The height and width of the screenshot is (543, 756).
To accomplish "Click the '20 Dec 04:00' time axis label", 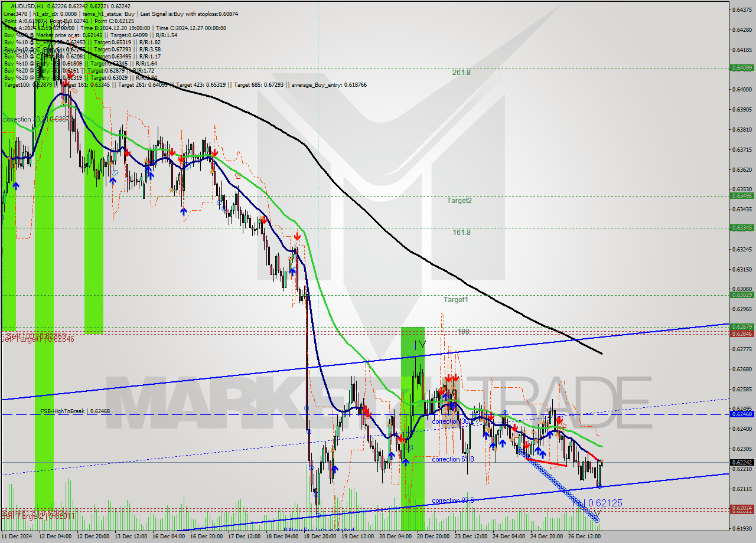I will coord(396,537).
